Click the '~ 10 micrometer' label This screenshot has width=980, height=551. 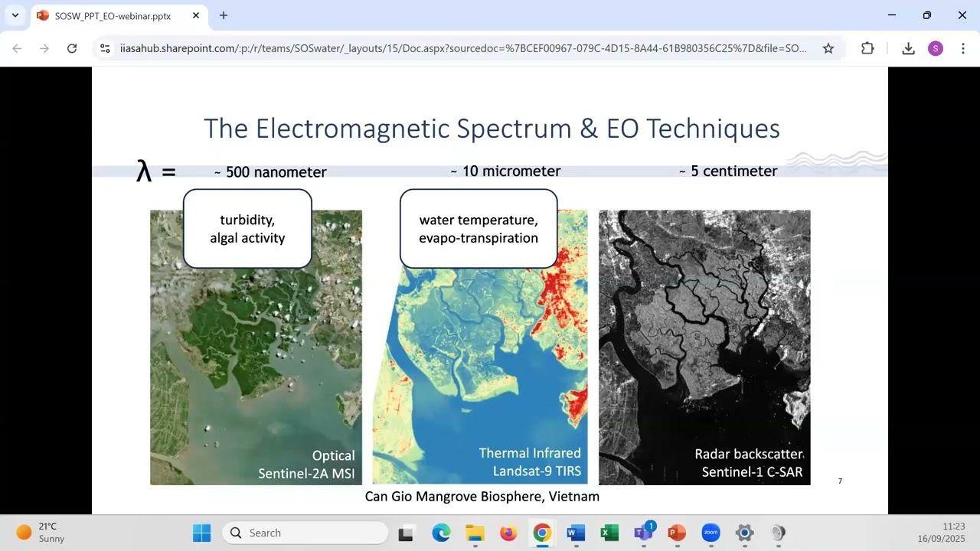pyautogui.click(x=505, y=171)
